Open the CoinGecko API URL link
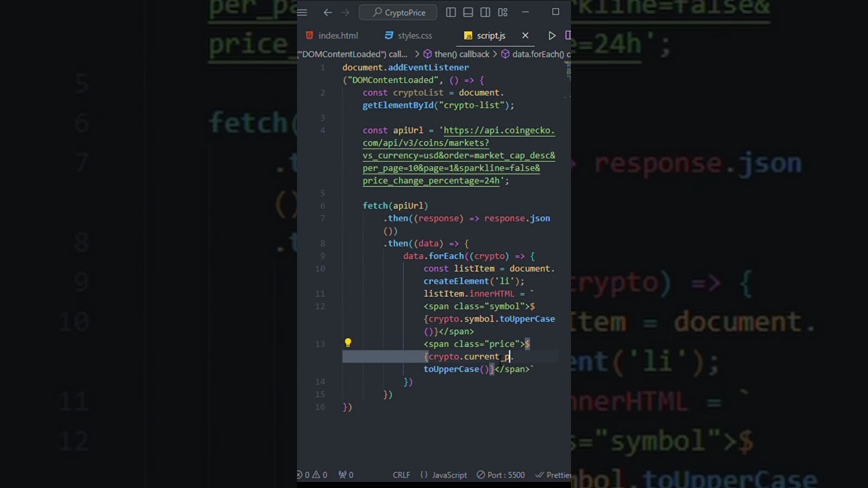The height and width of the screenshot is (488, 868). (x=458, y=155)
